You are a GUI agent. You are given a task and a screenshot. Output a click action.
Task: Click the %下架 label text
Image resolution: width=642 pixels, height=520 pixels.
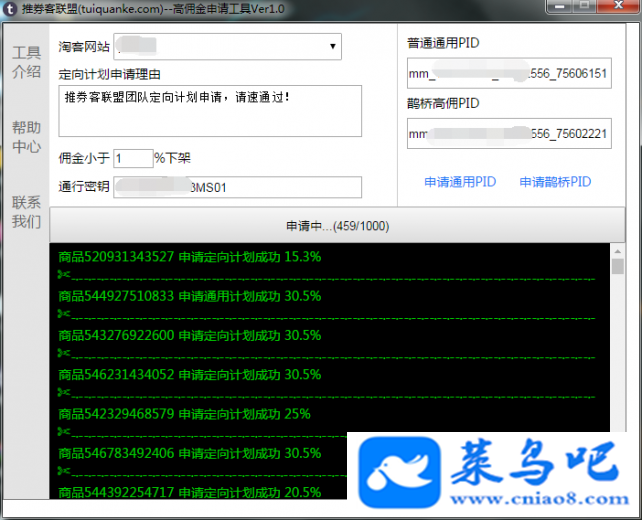click(x=172, y=158)
